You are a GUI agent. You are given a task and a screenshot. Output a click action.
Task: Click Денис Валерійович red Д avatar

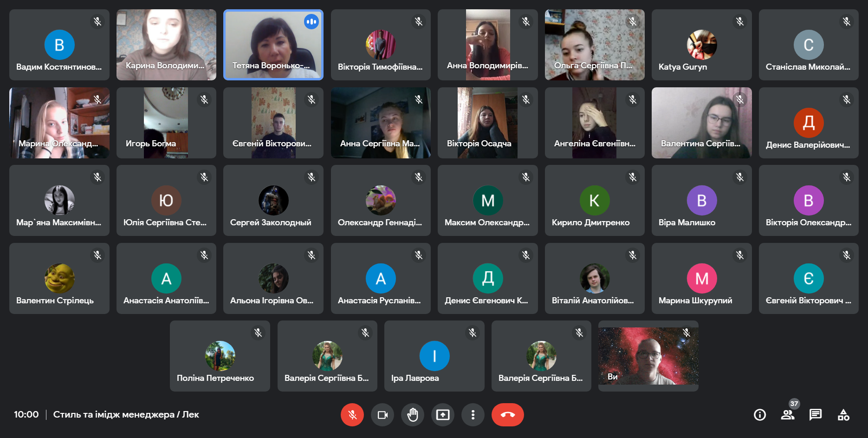click(809, 123)
